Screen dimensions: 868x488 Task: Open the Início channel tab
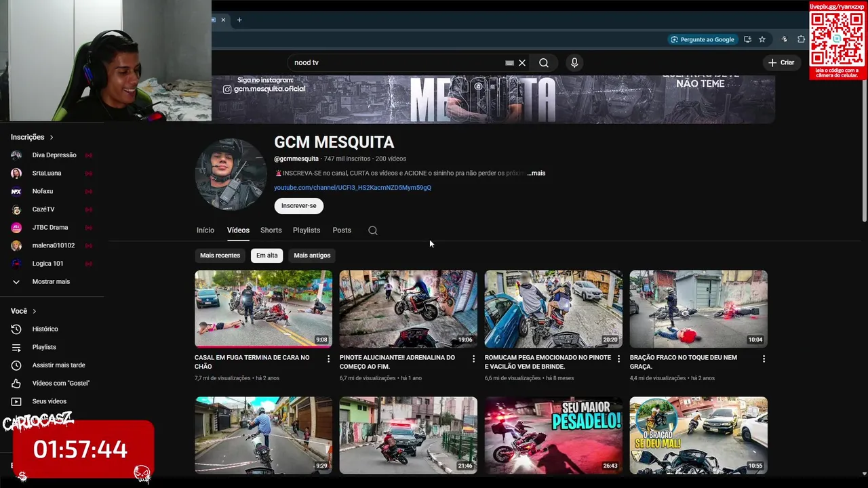click(x=205, y=230)
